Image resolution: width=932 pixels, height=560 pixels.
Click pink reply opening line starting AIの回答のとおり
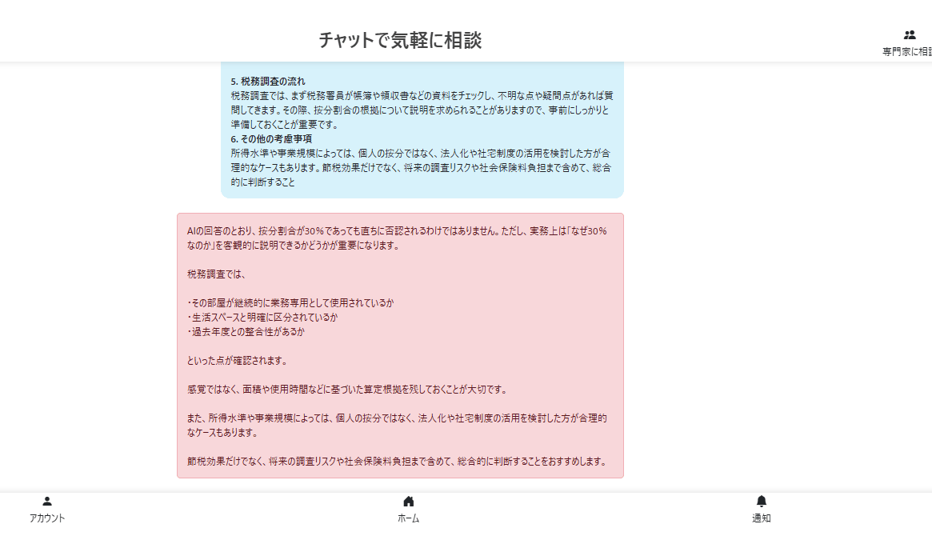[397, 238]
